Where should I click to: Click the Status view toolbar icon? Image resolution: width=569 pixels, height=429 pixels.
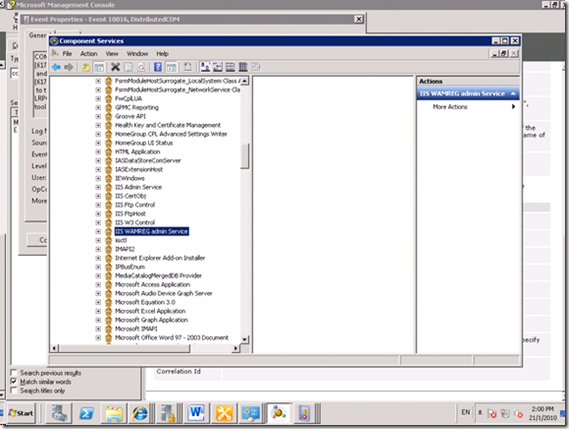pos(256,67)
